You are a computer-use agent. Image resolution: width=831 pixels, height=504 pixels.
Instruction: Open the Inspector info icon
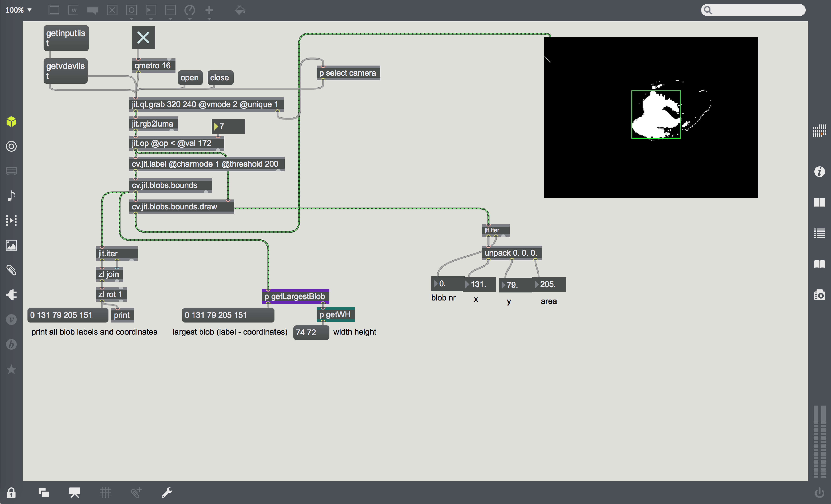(820, 171)
